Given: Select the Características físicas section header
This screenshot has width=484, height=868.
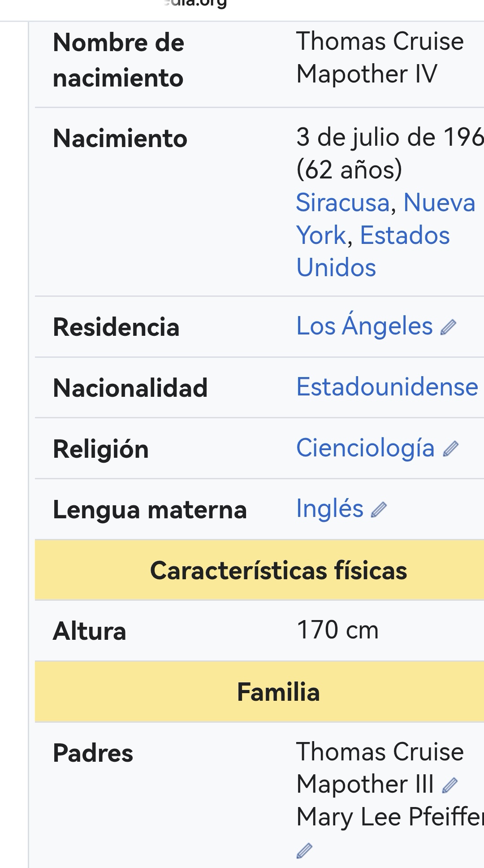Looking at the screenshot, I should point(278,570).
